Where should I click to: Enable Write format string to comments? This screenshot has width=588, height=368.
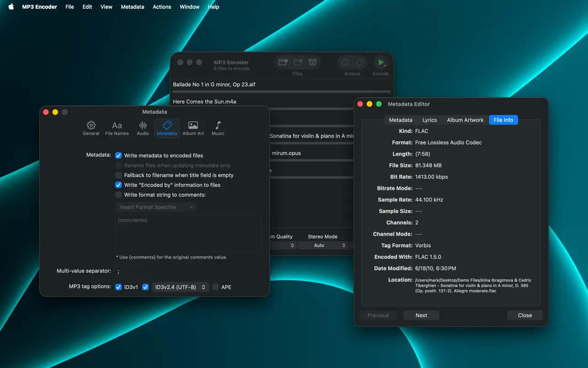[118, 195]
